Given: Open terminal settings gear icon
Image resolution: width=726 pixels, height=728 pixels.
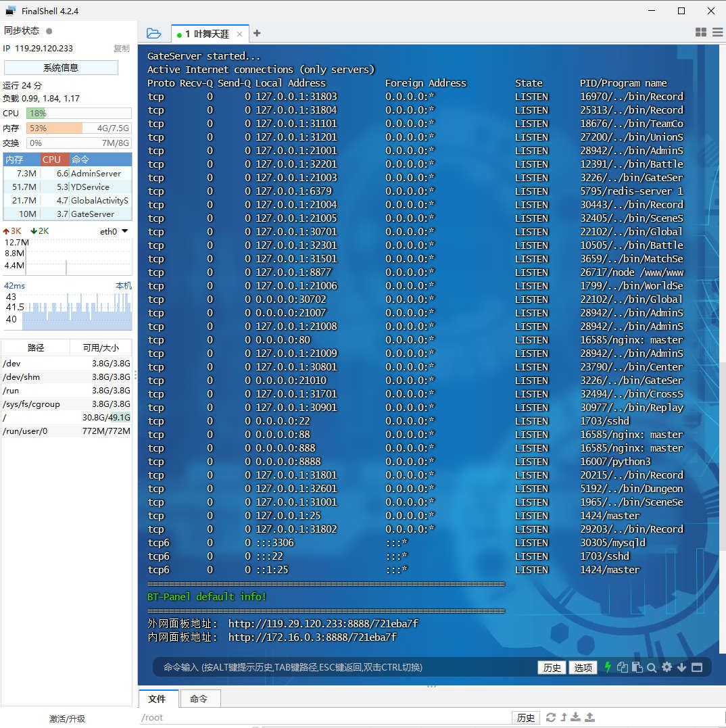Looking at the screenshot, I should tap(667, 667).
